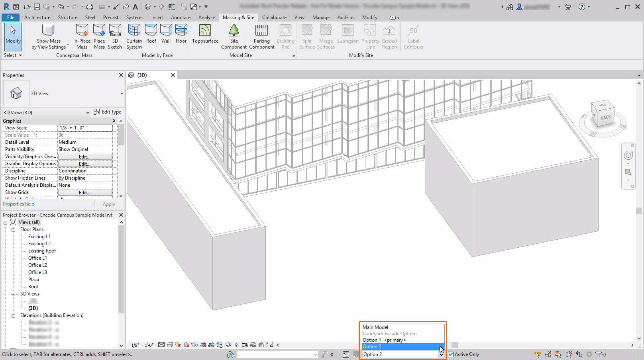Open the 3D View selector dropdown
Screen dimensions: 644x360
pyautogui.click(x=47, y=113)
